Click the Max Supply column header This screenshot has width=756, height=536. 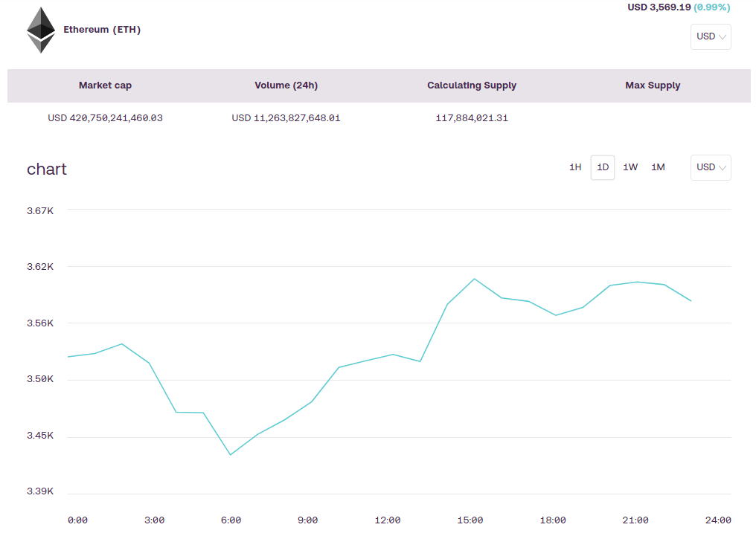653,85
